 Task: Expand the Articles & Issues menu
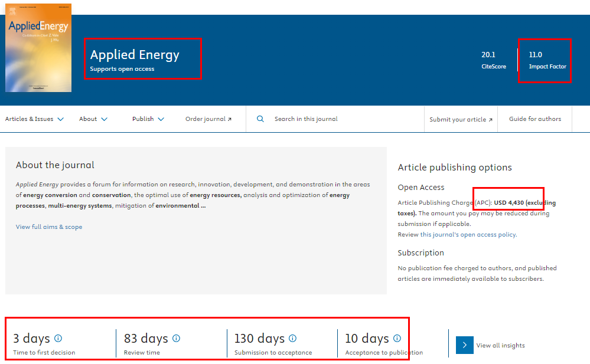(34, 119)
